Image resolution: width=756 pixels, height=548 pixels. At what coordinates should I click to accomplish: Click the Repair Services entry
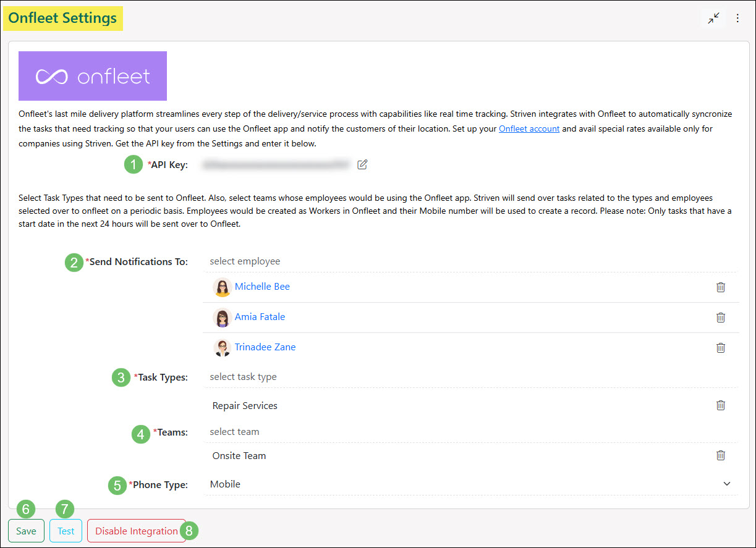tap(245, 406)
